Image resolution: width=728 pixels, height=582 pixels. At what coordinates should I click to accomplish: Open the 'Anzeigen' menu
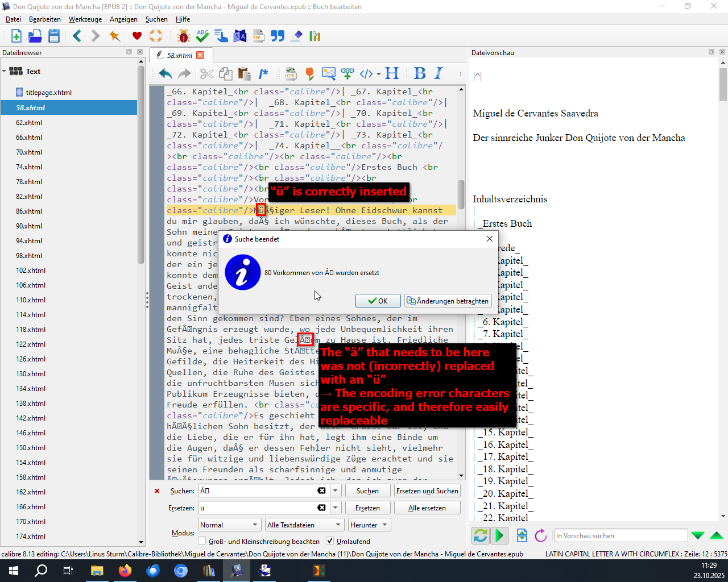pos(123,19)
